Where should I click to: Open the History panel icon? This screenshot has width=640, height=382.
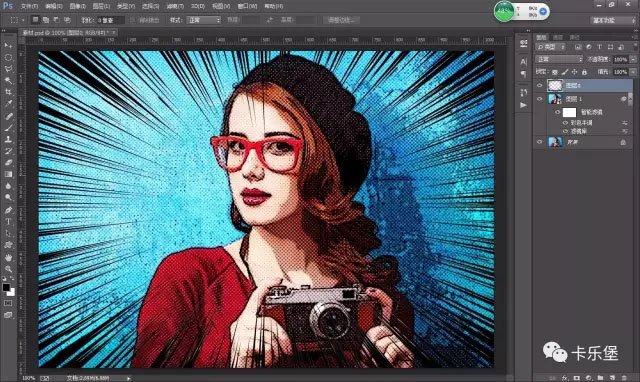pos(524,93)
